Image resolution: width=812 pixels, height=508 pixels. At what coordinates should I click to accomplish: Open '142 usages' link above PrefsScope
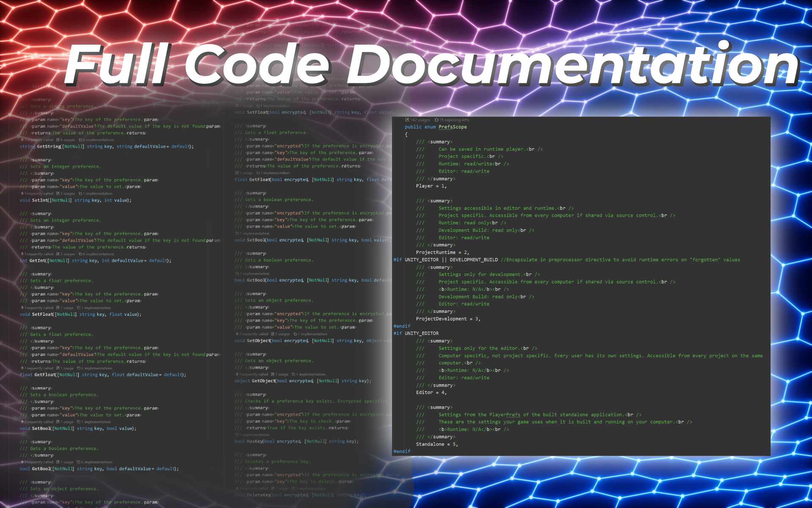(420, 120)
